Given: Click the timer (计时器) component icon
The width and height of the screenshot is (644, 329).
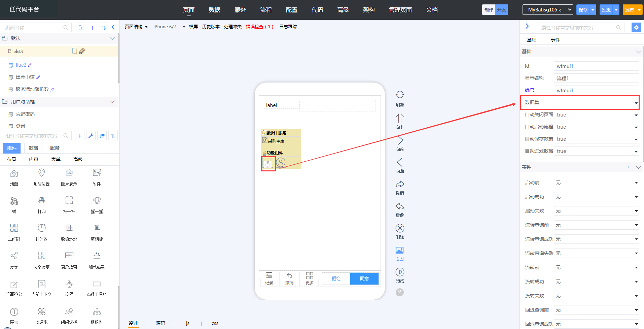Looking at the screenshot, I should pyautogui.click(x=42, y=228).
